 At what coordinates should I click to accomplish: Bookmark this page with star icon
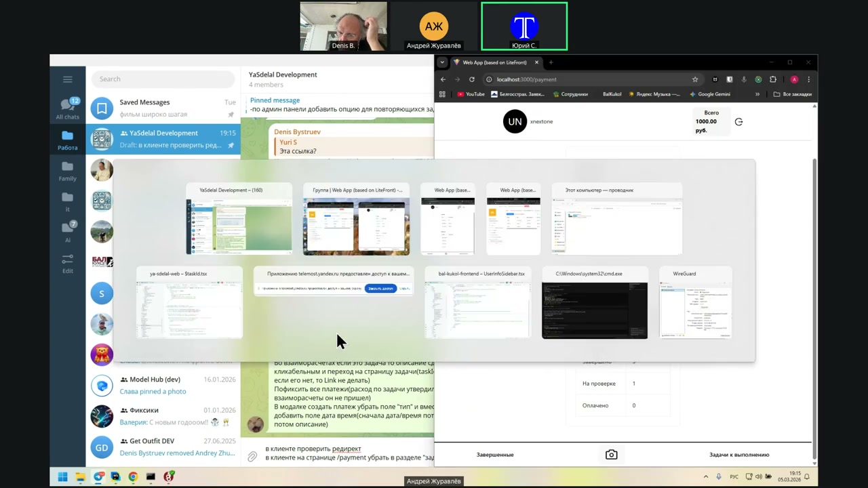pyautogui.click(x=694, y=79)
